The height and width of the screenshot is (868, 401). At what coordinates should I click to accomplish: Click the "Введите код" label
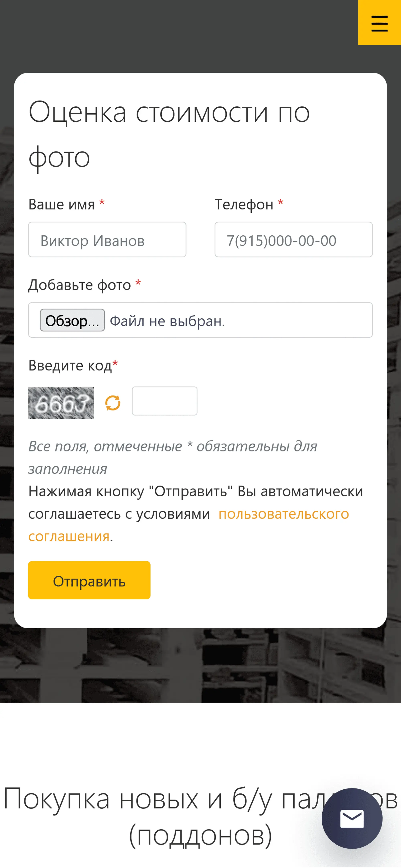tap(70, 366)
